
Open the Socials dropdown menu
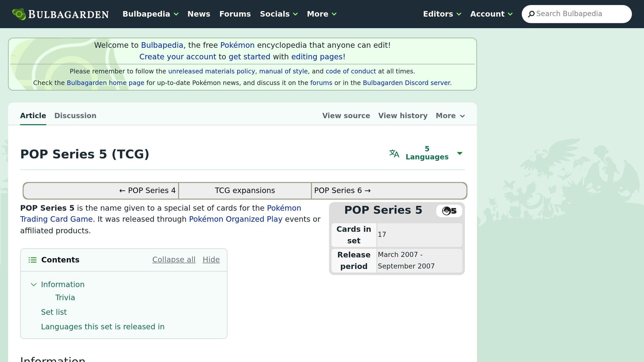279,14
